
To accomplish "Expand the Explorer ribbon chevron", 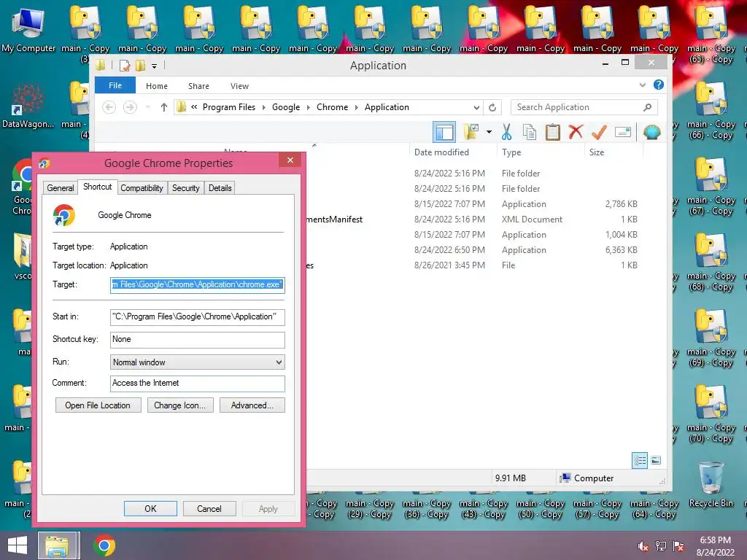I will 642,85.
